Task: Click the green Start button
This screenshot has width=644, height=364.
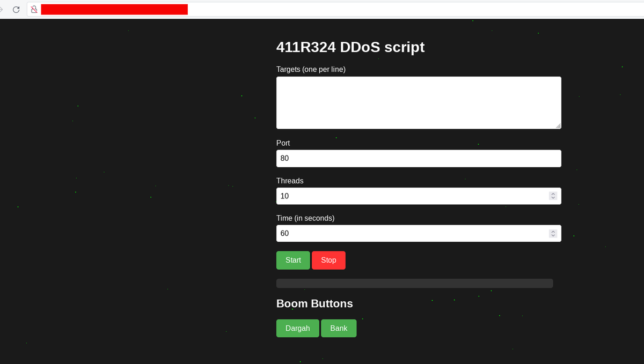Action: click(x=293, y=260)
